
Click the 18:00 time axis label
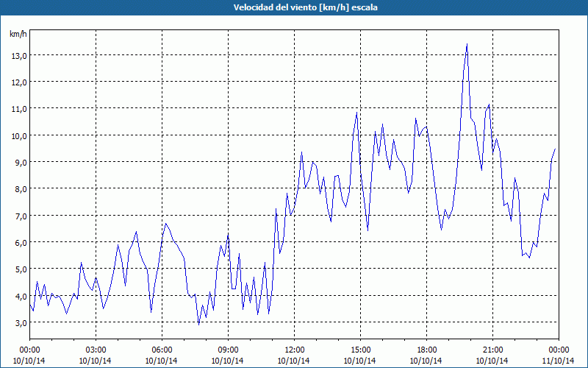(427, 350)
